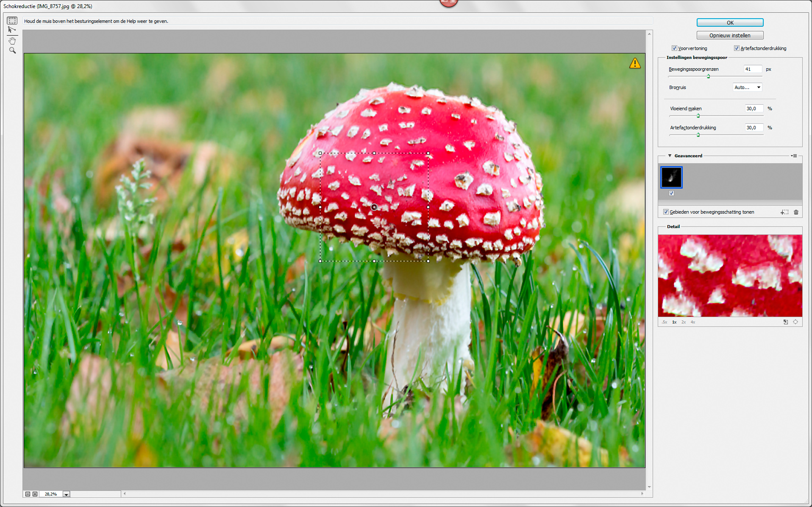Undock the Detail loupe panel
Viewport: 812px width, 507px height.
785,322
